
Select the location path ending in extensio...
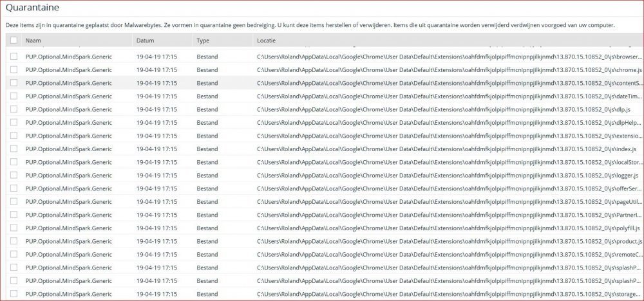[450, 136]
